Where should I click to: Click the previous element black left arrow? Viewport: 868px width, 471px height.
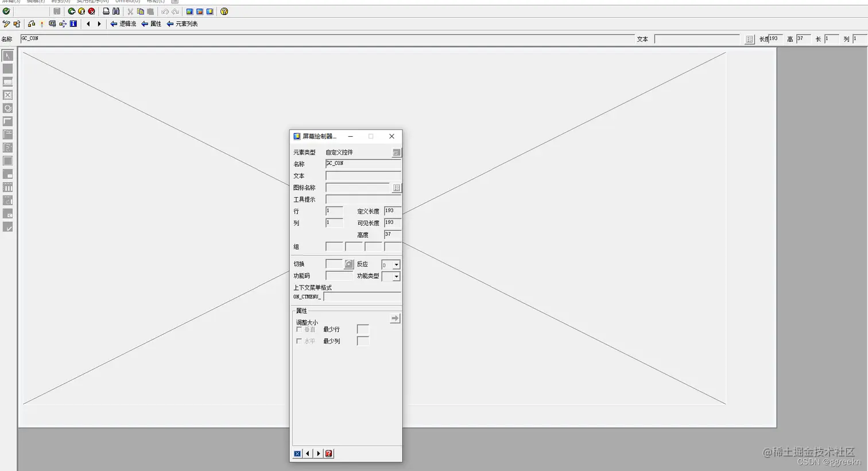click(x=88, y=24)
